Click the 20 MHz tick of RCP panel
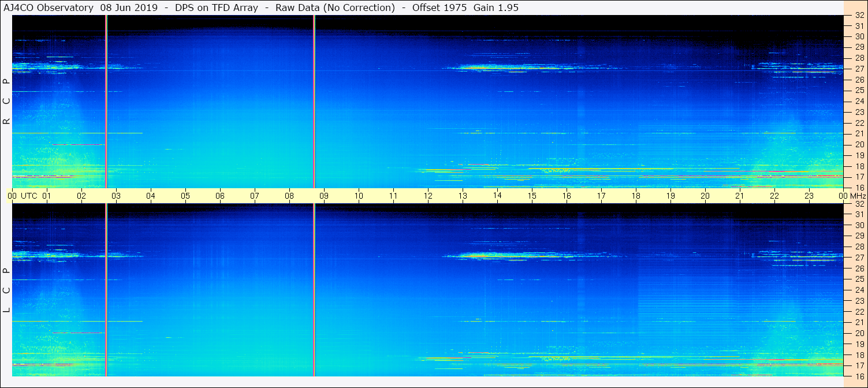 (x=859, y=144)
